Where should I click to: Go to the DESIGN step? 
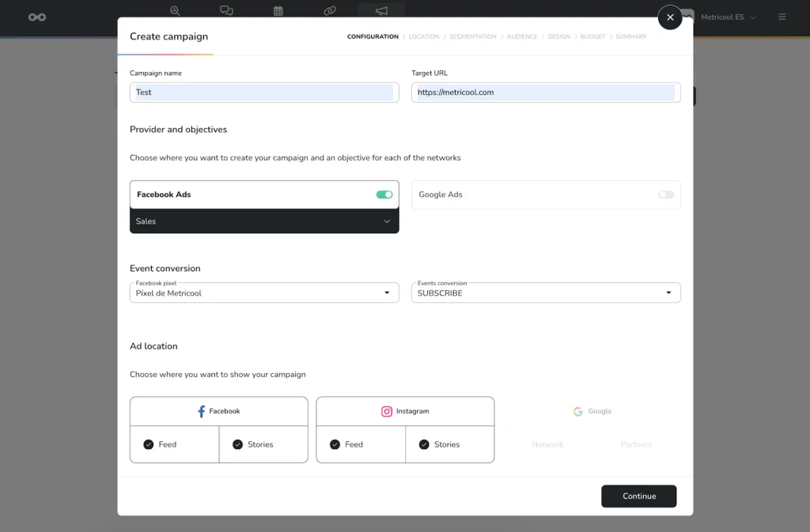click(x=559, y=36)
